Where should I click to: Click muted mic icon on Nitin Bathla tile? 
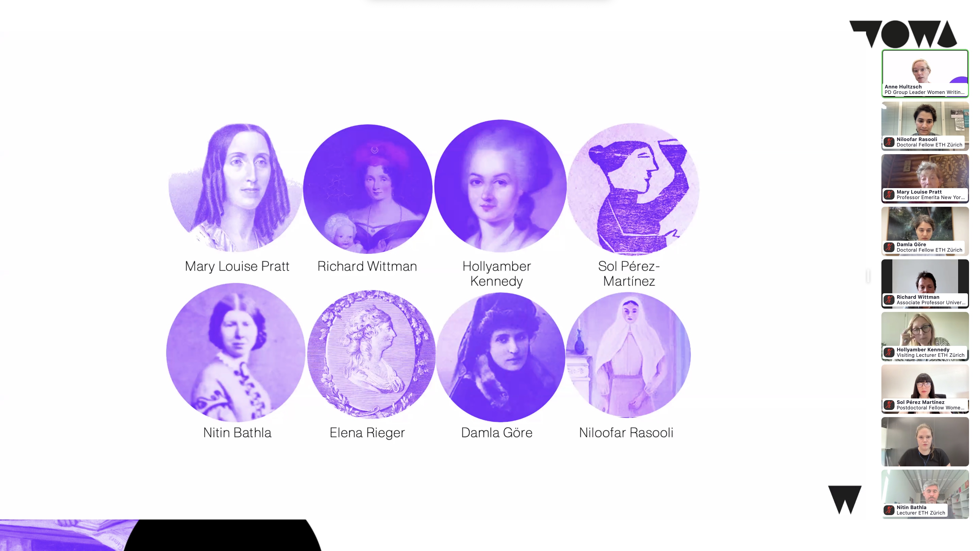(889, 510)
